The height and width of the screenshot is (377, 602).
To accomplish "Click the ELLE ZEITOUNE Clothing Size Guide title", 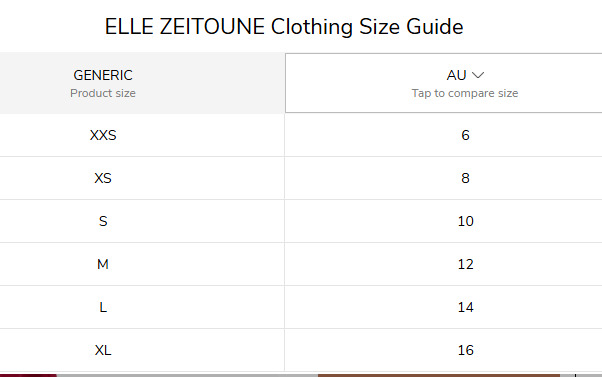I will click(284, 27).
